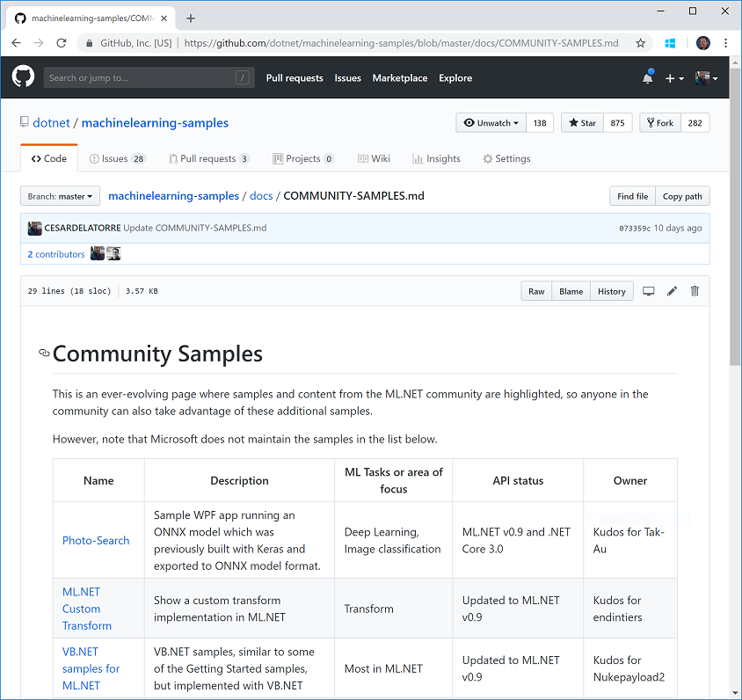Open the Chrome three-dot menu
Screen dimensions: 742x700
pos(725,43)
